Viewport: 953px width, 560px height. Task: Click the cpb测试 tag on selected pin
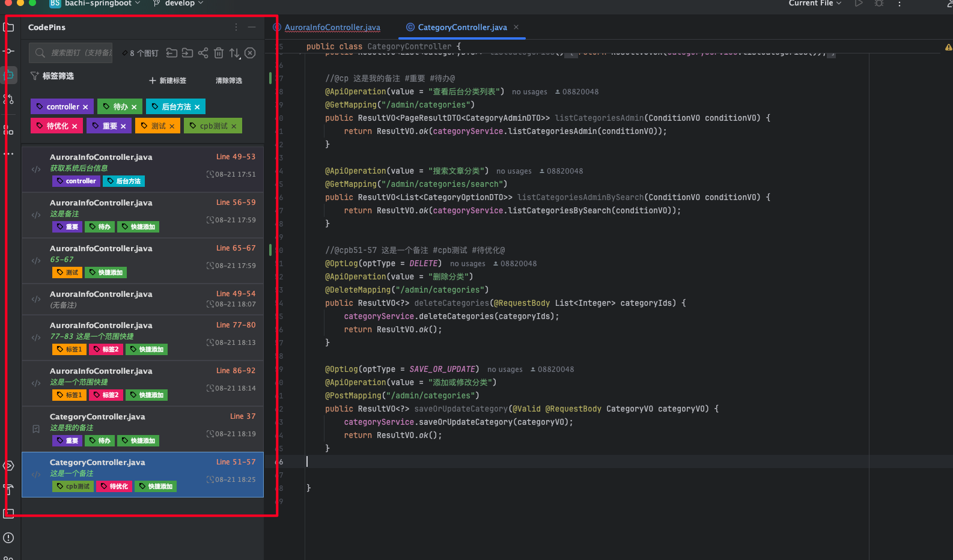pyautogui.click(x=73, y=487)
